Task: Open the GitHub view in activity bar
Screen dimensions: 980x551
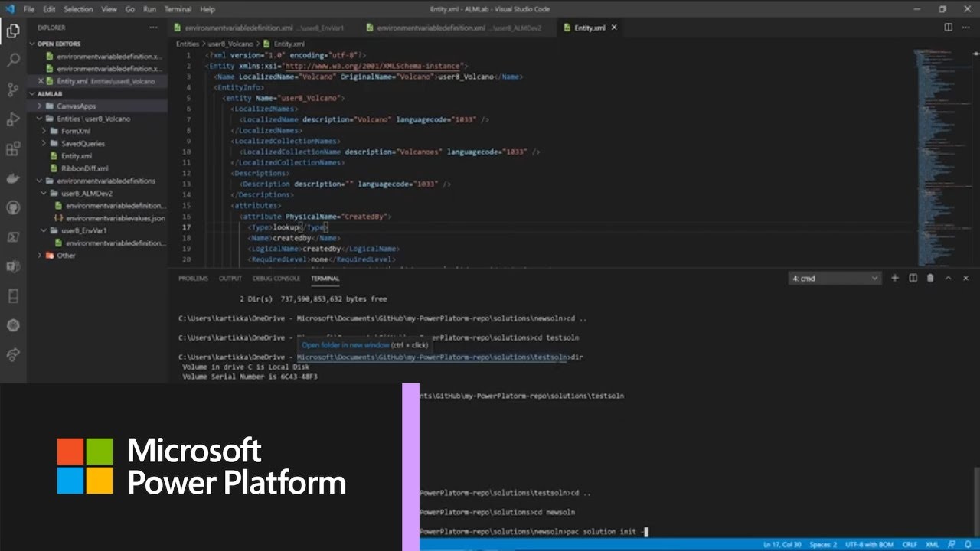Action: point(13,207)
